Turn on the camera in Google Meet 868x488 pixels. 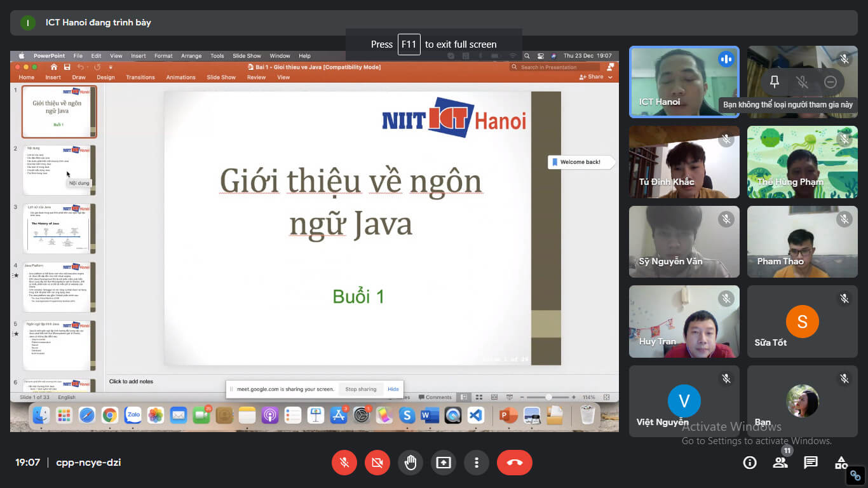point(377,463)
